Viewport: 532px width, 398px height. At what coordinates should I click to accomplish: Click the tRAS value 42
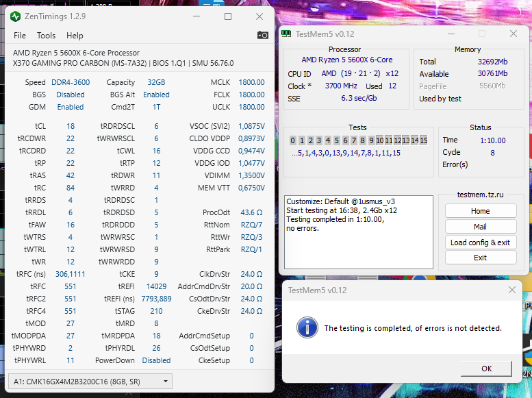tap(71, 175)
